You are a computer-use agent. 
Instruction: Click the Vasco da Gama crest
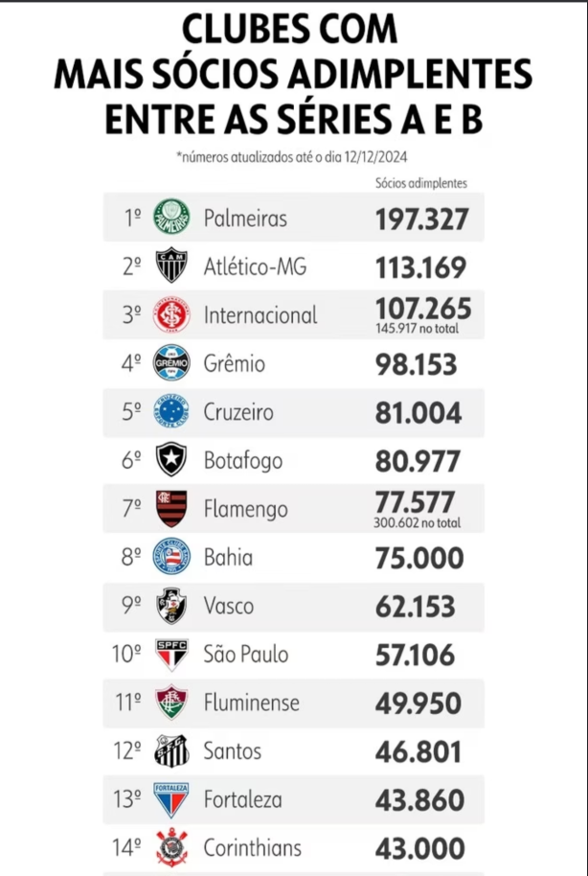[x=171, y=606]
